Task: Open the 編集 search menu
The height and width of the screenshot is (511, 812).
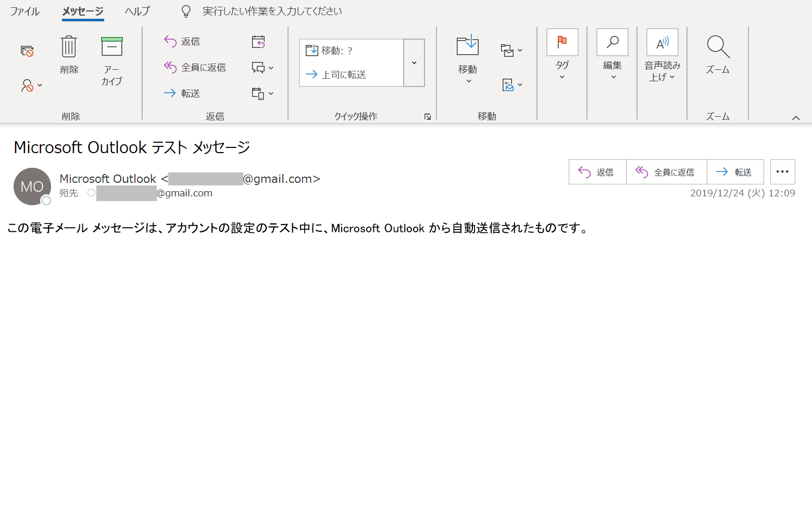Action: click(x=613, y=55)
